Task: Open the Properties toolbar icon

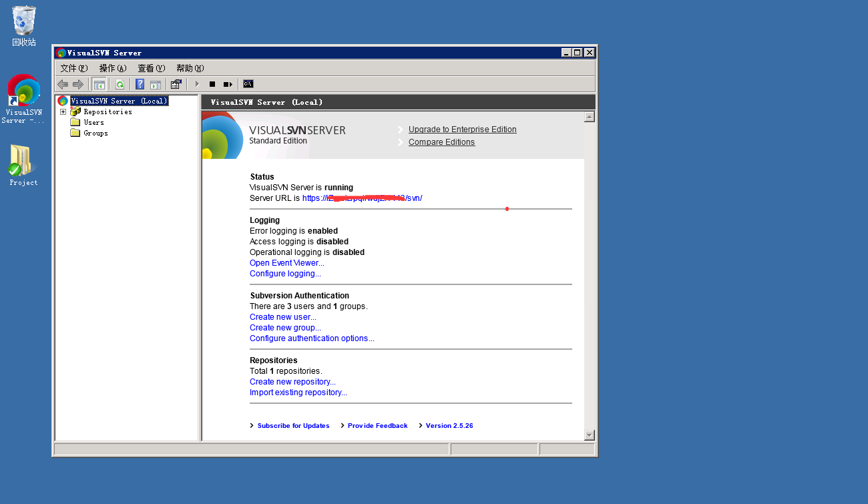Action: [x=176, y=84]
